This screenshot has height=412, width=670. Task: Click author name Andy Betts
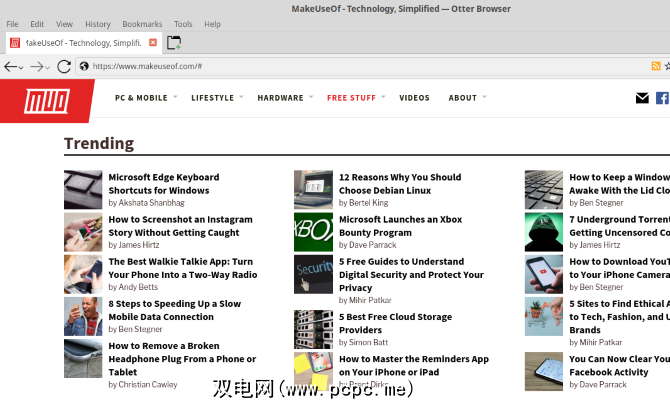point(138,287)
